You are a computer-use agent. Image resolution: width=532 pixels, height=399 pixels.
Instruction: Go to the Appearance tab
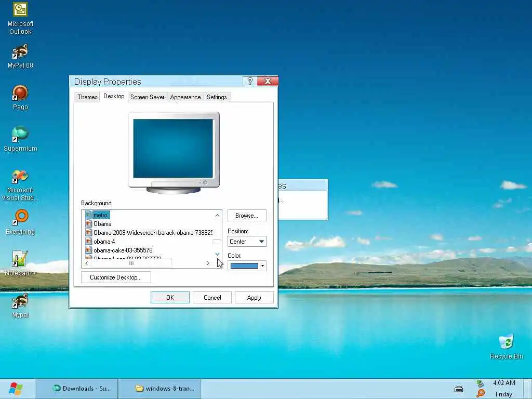pos(185,97)
